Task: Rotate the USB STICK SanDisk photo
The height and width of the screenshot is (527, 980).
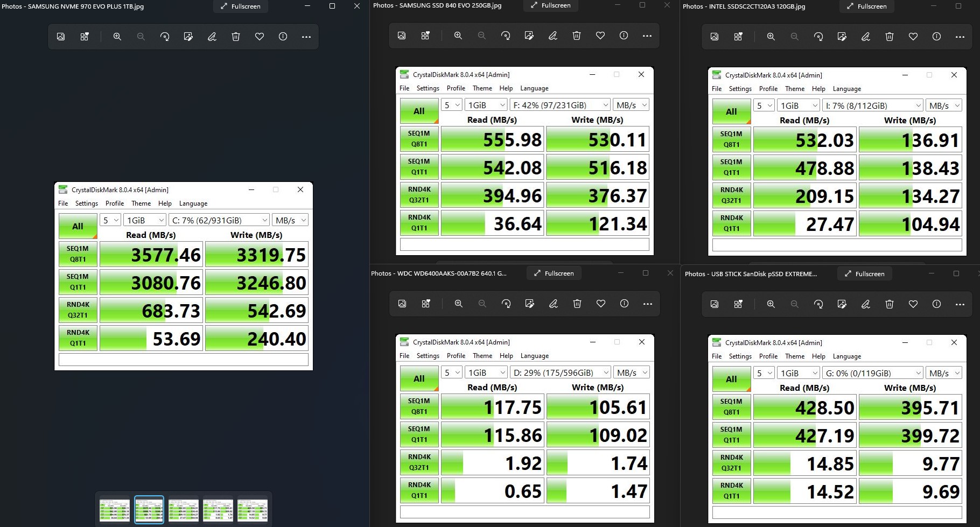Action: (818, 304)
